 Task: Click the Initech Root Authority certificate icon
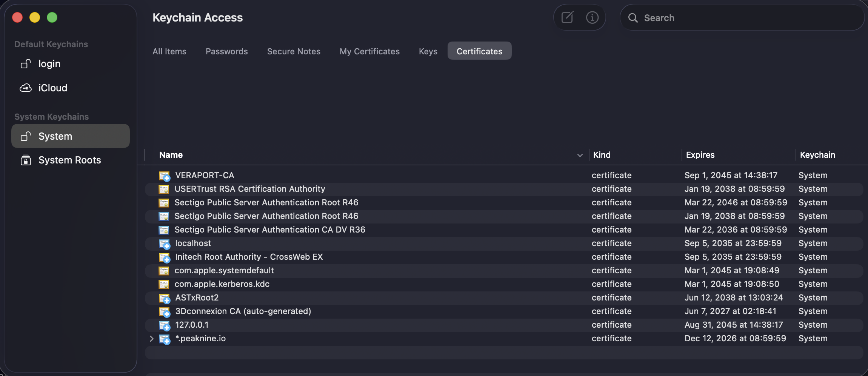[165, 257]
